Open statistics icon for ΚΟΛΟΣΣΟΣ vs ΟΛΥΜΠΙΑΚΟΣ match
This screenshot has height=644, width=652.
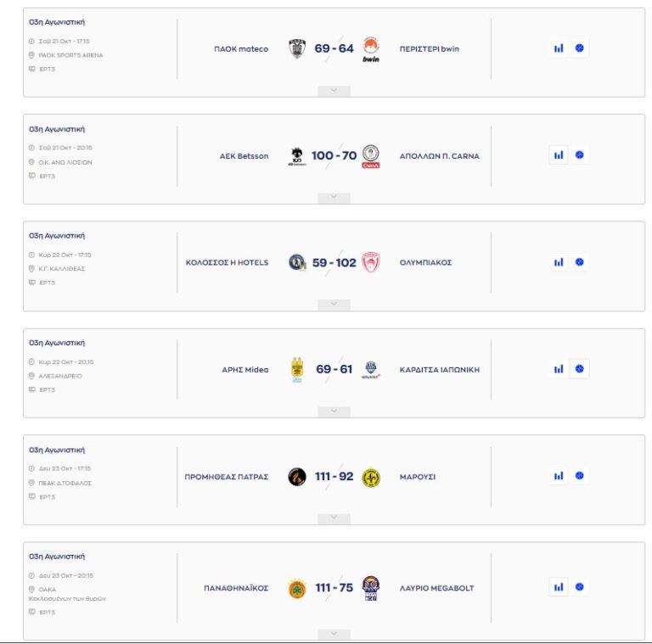pyautogui.click(x=558, y=262)
